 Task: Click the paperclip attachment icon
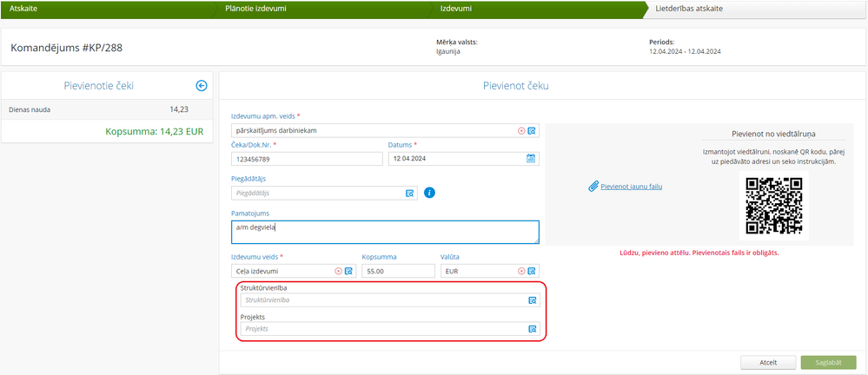(593, 187)
